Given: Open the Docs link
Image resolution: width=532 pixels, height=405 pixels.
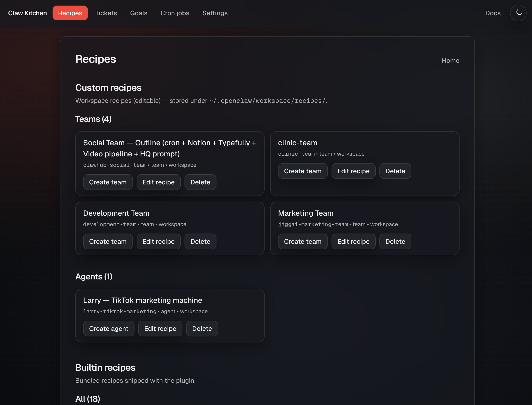Looking at the screenshot, I should [493, 13].
